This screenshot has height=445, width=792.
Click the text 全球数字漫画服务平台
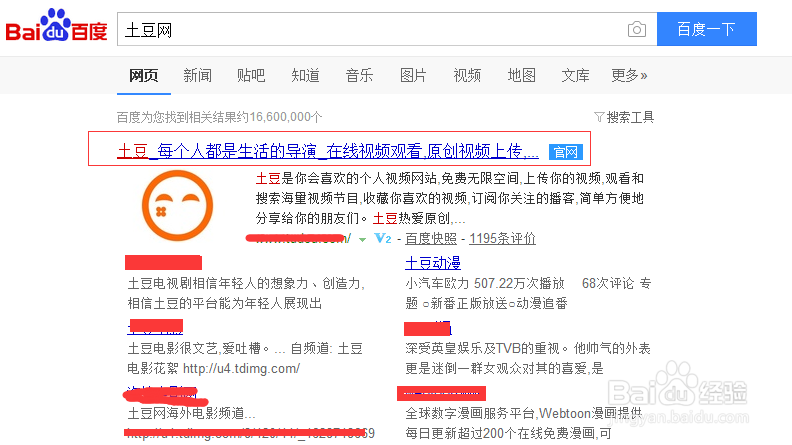[x=470, y=413]
